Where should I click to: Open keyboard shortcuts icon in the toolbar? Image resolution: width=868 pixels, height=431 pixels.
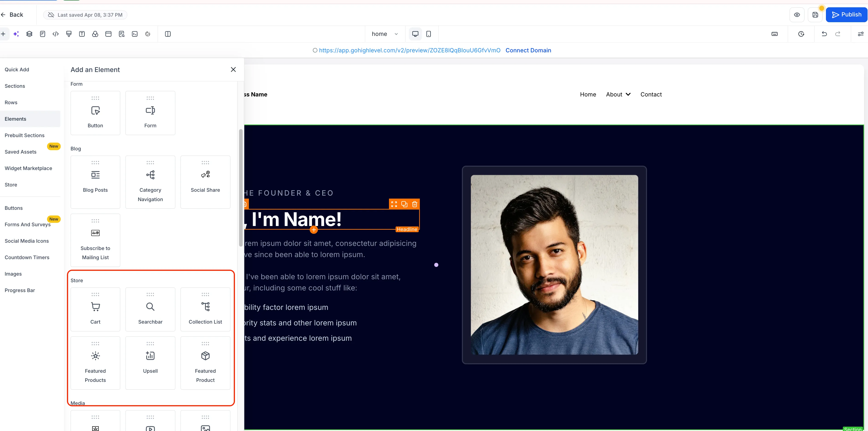coord(774,34)
